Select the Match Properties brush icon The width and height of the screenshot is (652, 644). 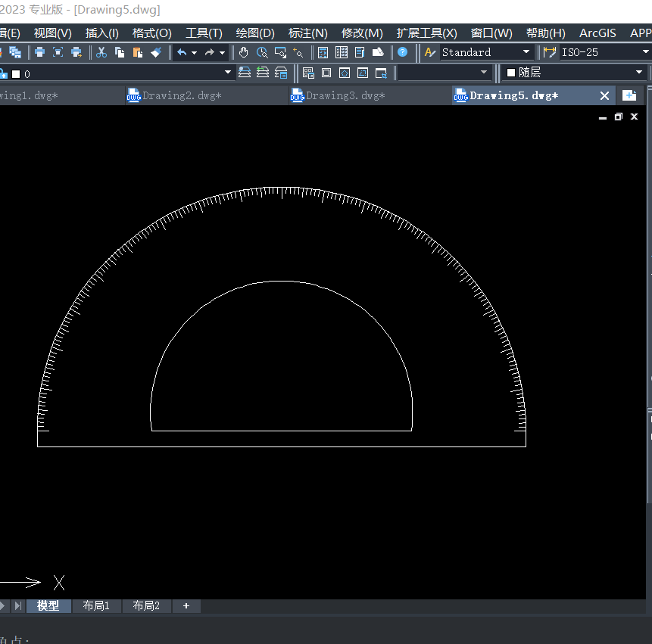156,52
